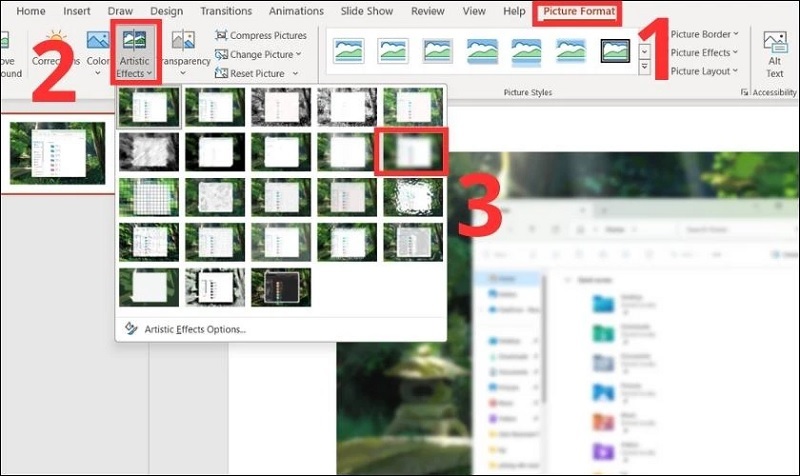Select the None effect in top-left of gallery
Viewport: 800px width, 476px height.
[x=149, y=108]
